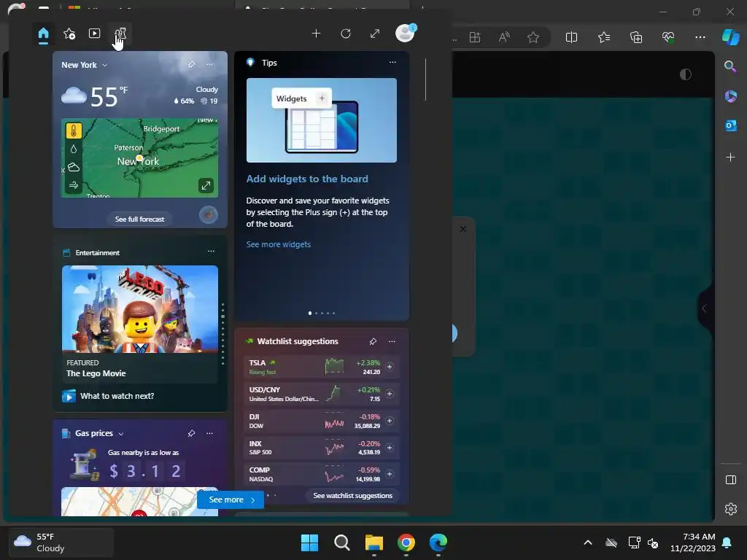747x560 pixels.
Task: Click See more widgets link
Action: [x=278, y=244]
